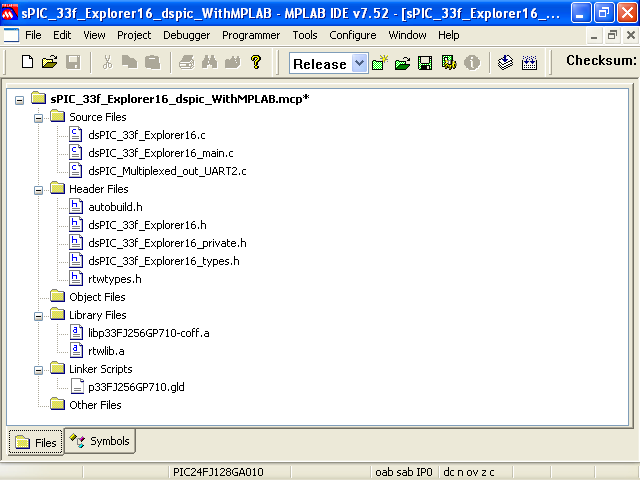
Task: Open the Configure menu
Action: click(x=353, y=36)
